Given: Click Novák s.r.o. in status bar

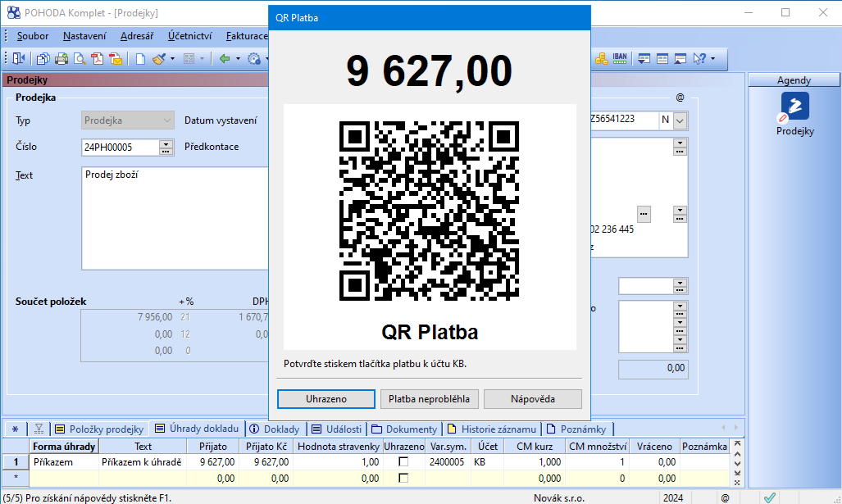Looking at the screenshot, I should pos(559,497).
